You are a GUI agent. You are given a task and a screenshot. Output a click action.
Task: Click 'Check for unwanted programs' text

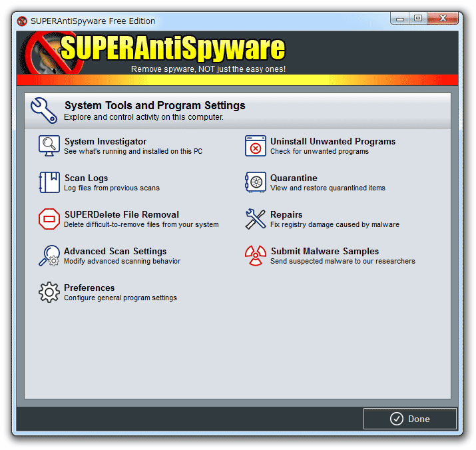pos(320,151)
